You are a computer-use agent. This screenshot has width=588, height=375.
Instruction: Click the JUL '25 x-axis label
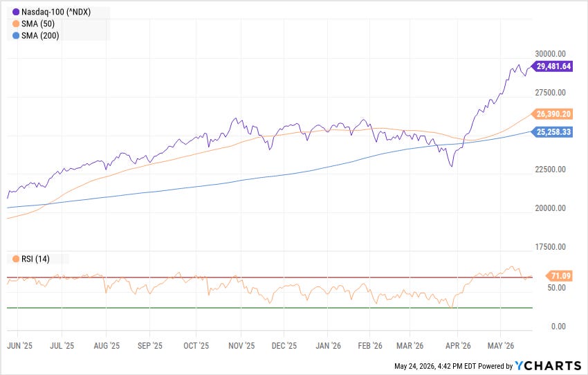(62, 346)
